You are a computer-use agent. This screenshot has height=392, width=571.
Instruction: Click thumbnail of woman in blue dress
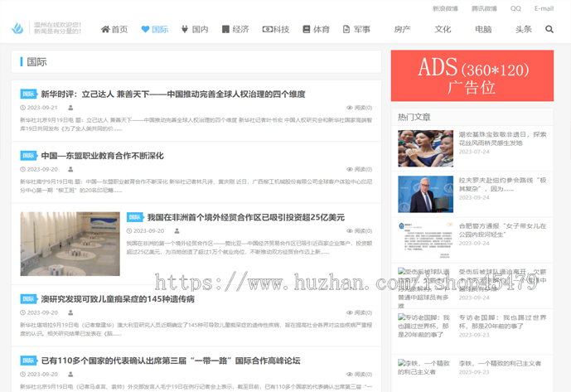(425, 148)
